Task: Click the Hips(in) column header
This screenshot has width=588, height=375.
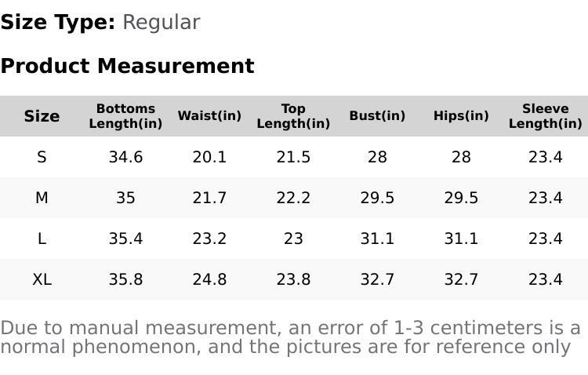Action: point(461,116)
